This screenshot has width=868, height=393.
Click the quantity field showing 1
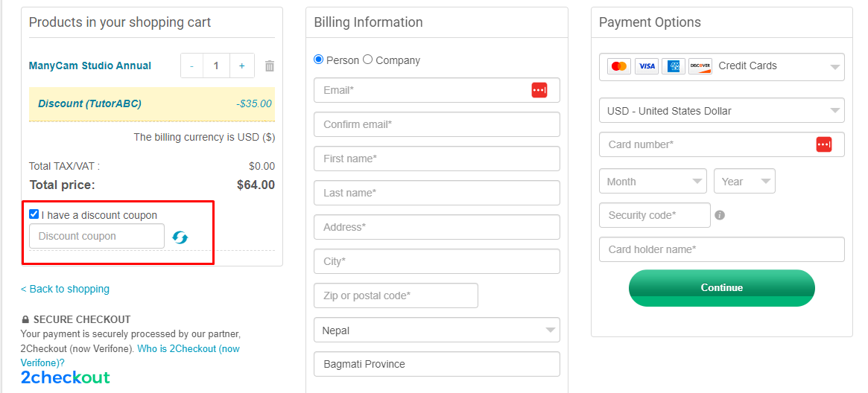tap(217, 65)
